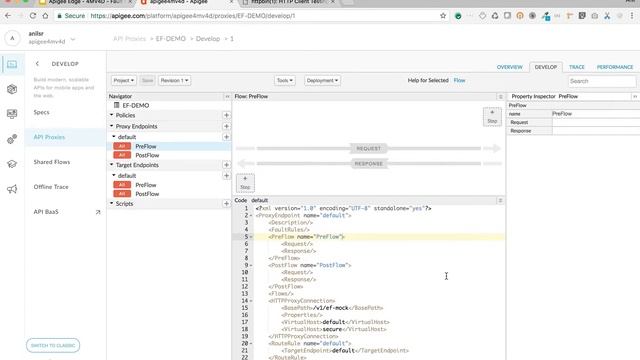The width and height of the screenshot is (640, 360).
Task: Click SWITCH TO CLASSIC button
Action: (x=53, y=345)
